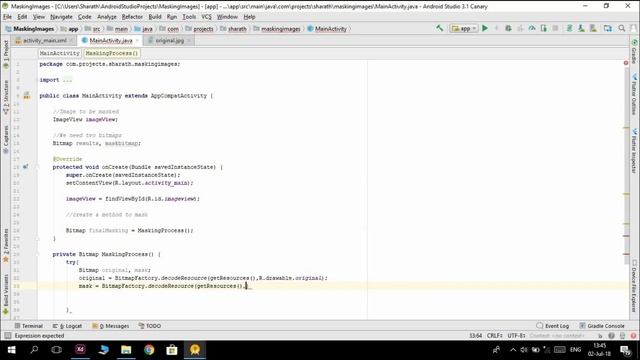Open the View menu
Screen dimensions: 640x360
[39, 17]
